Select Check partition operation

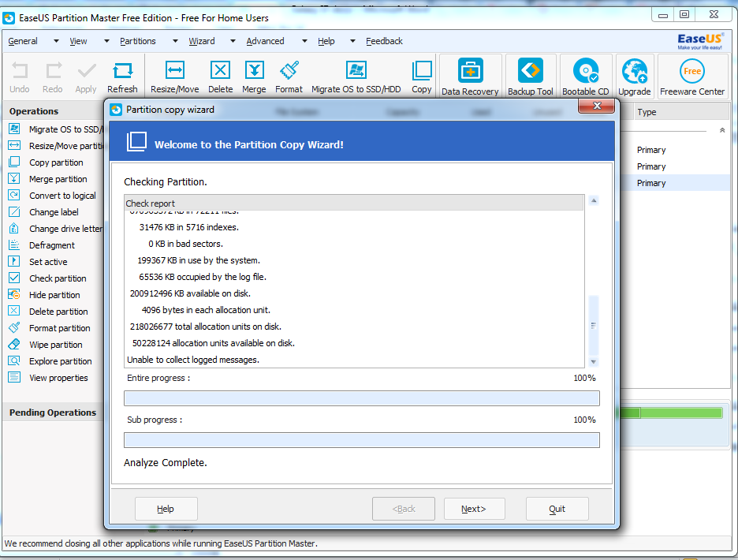click(58, 278)
